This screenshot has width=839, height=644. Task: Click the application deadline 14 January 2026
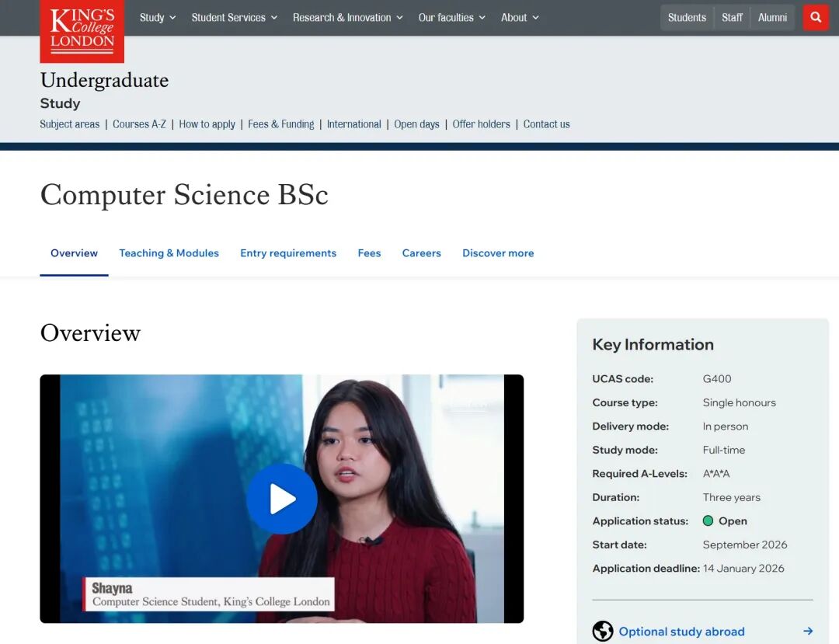pyautogui.click(x=743, y=568)
